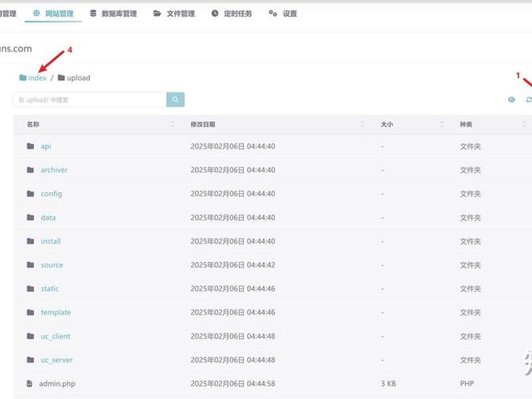Click the 3 KB size cell
This screenshot has height=399, width=532.
(388, 384)
